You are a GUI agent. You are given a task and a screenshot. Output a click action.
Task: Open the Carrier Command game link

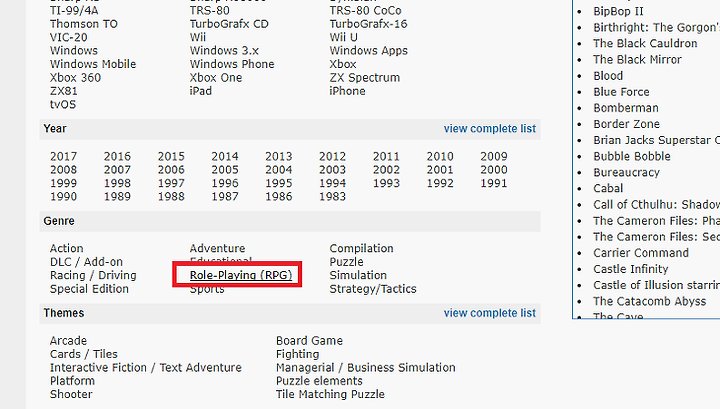coord(640,253)
